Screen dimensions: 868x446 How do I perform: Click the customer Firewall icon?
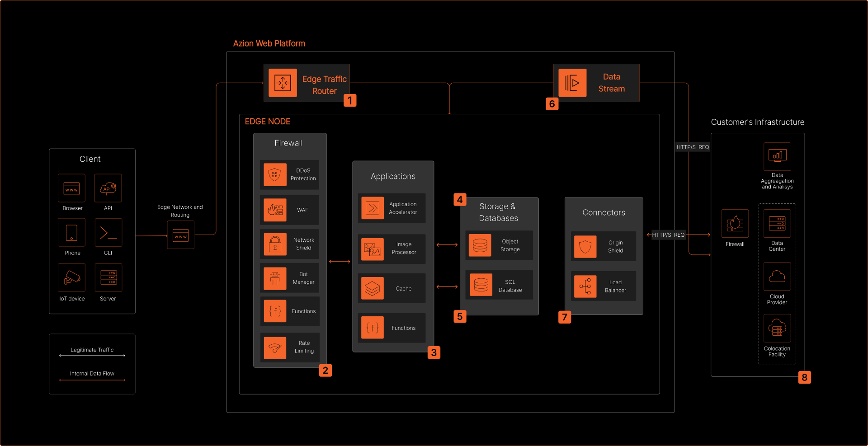click(735, 223)
